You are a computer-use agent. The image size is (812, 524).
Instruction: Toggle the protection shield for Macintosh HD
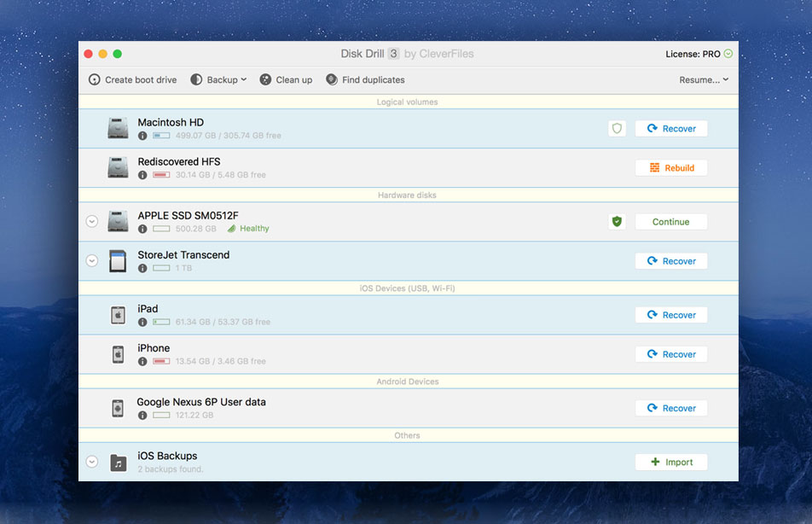pyautogui.click(x=616, y=127)
